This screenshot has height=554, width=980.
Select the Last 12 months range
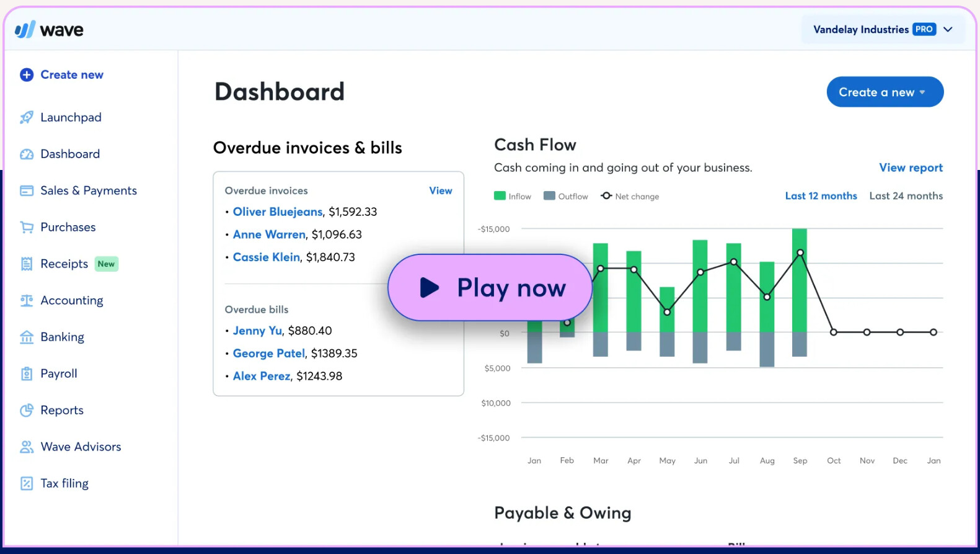coord(821,196)
